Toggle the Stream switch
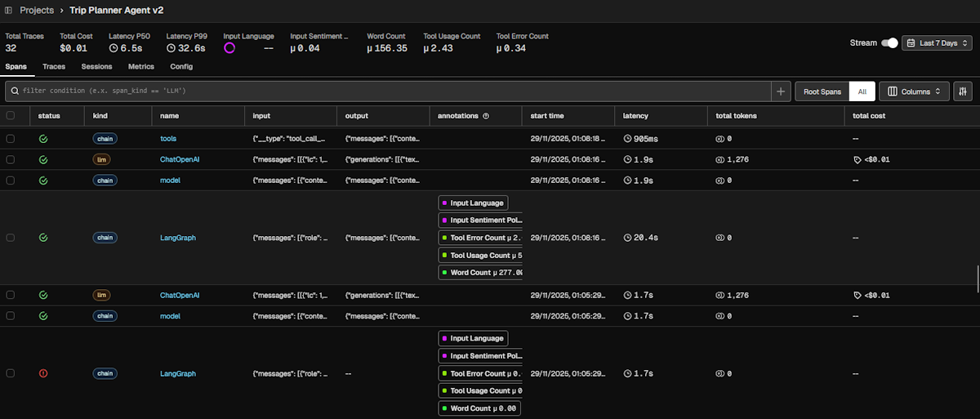The image size is (980, 419). (889, 43)
